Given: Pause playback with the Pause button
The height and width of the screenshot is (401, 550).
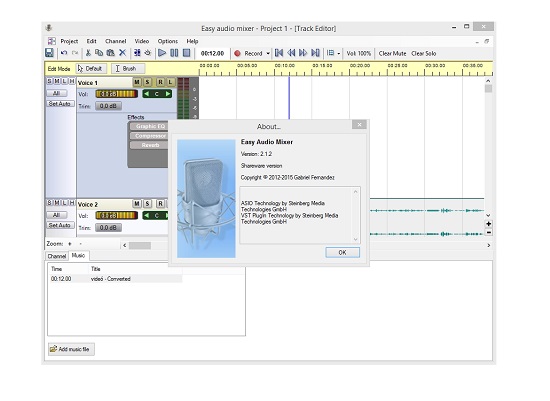Looking at the screenshot, I should (174, 53).
